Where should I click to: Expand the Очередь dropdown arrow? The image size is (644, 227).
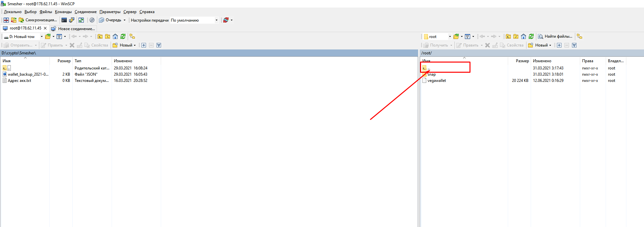pos(124,20)
